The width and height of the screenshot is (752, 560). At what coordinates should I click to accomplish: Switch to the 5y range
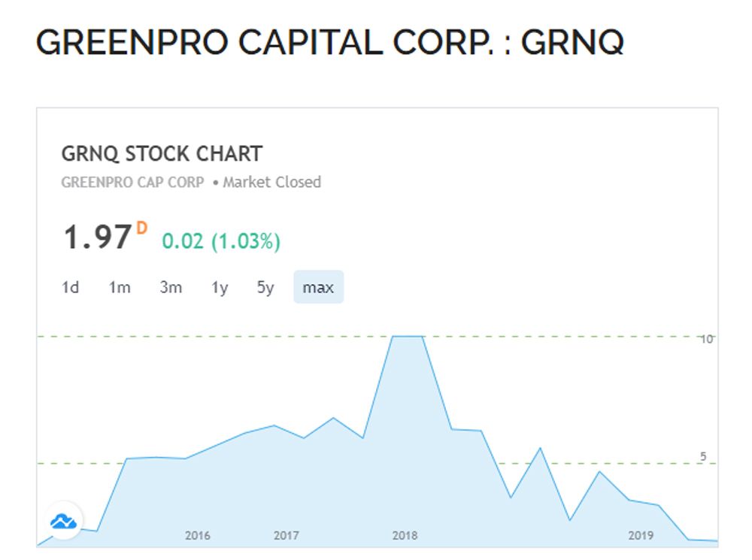pos(265,287)
